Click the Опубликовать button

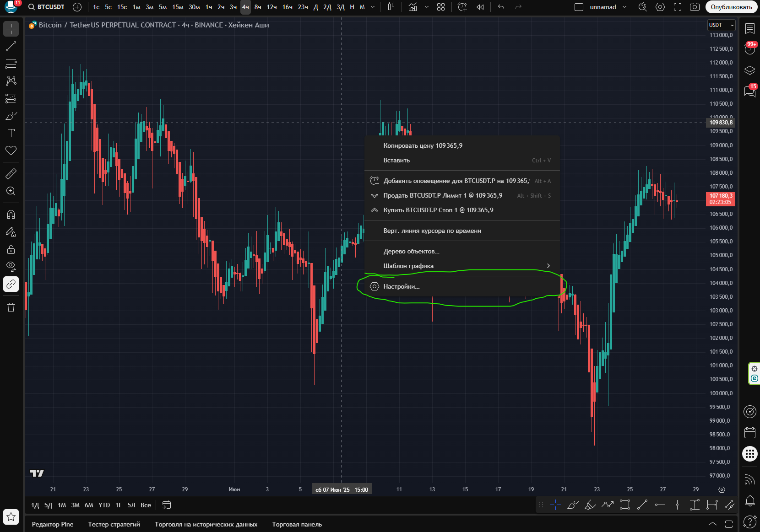[x=731, y=7]
